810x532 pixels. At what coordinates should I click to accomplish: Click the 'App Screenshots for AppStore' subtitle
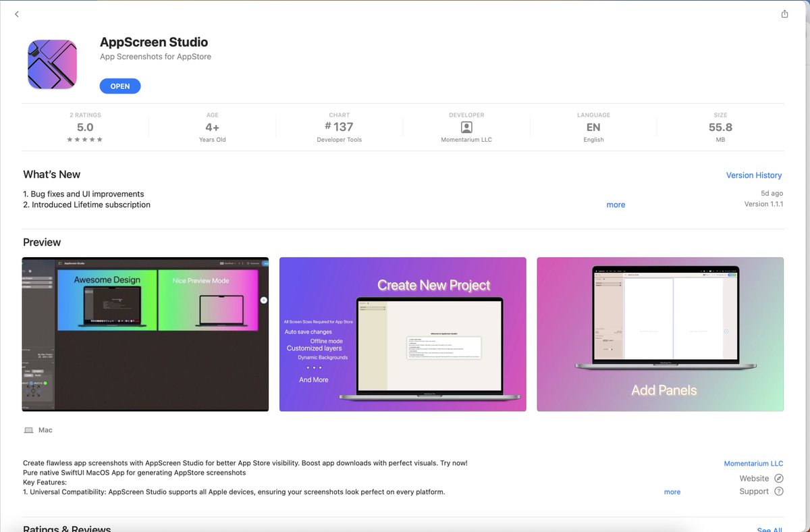pos(155,57)
